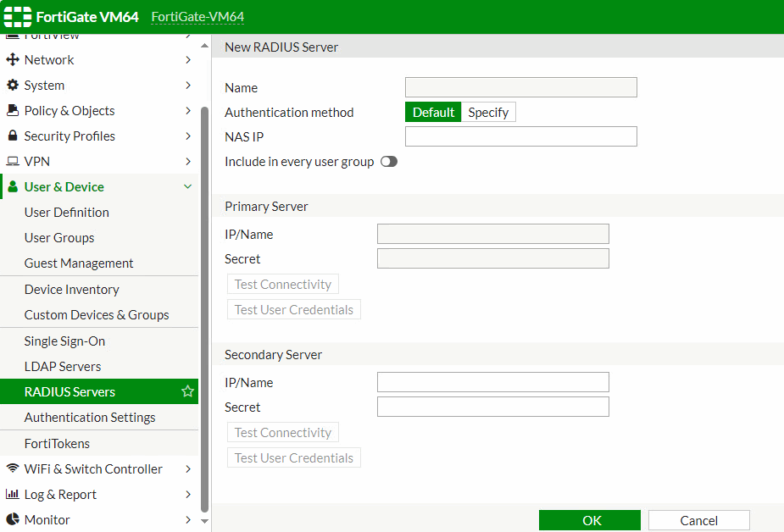Focus the Name input field

(521, 87)
